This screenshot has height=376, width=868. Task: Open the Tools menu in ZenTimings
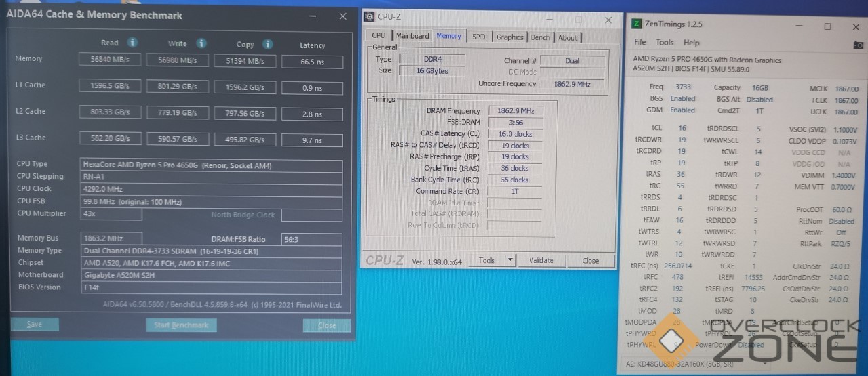pyautogui.click(x=665, y=42)
